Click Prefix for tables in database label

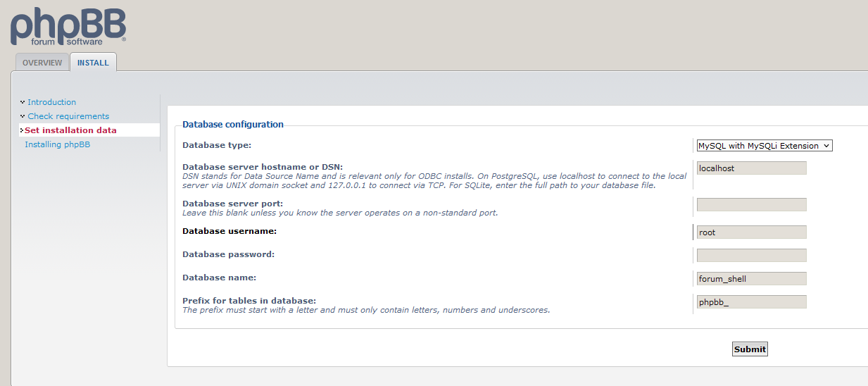tap(249, 301)
